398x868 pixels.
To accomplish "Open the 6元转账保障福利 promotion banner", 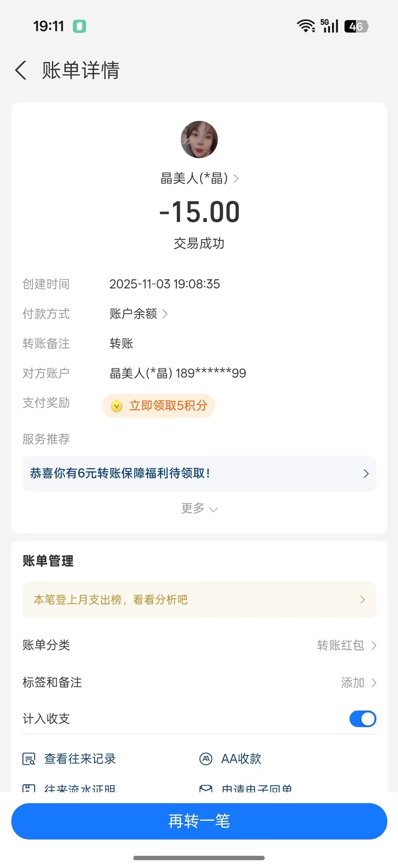I will coord(199,473).
